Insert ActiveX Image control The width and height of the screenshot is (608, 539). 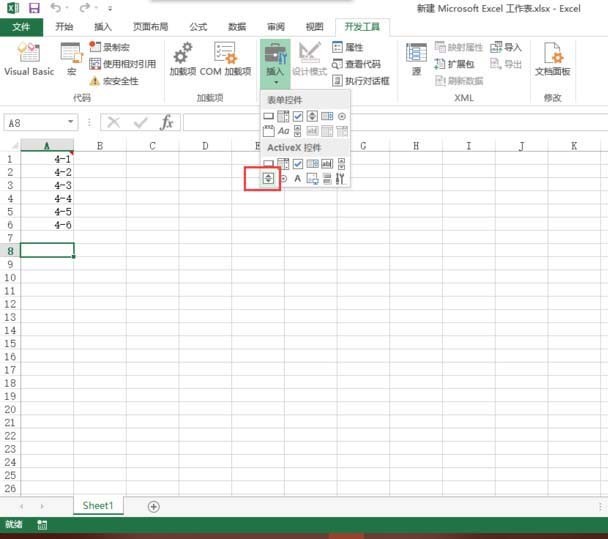[312, 179]
